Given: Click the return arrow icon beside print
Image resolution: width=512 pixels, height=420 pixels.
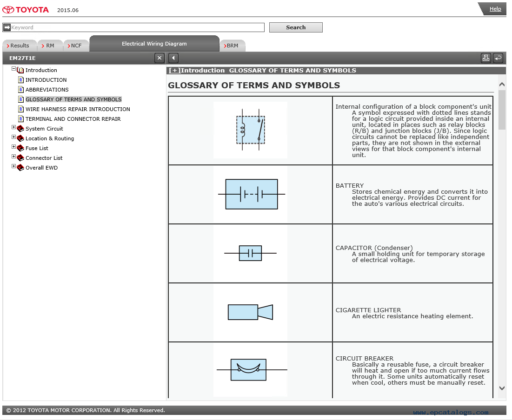Looking at the screenshot, I should [498, 58].
